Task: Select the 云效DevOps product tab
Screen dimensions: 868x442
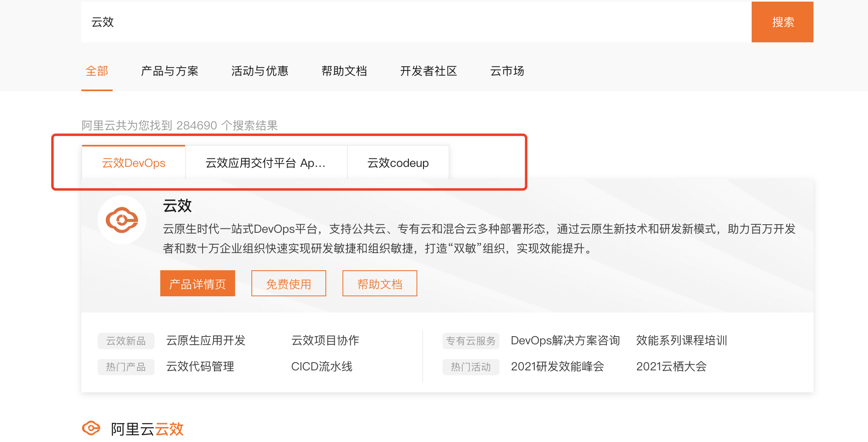Action: pyautogui.click(x=133, y=163)
